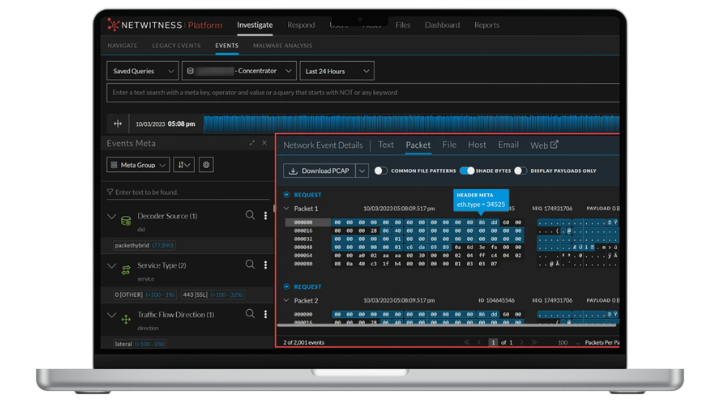This screenshot has height=400, width=720.
Task: Go to last page of packets
Action: click(534, 342)
